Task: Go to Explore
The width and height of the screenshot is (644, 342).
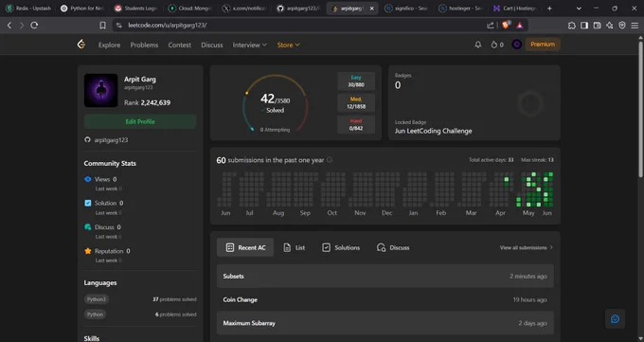Action: pos(109,45)
